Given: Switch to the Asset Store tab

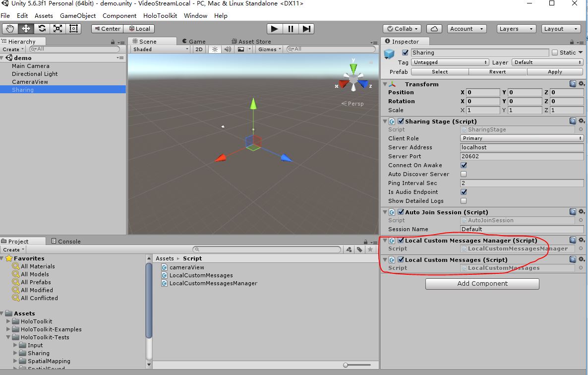Looking at the screenshot, I should (x=251, y=41).
